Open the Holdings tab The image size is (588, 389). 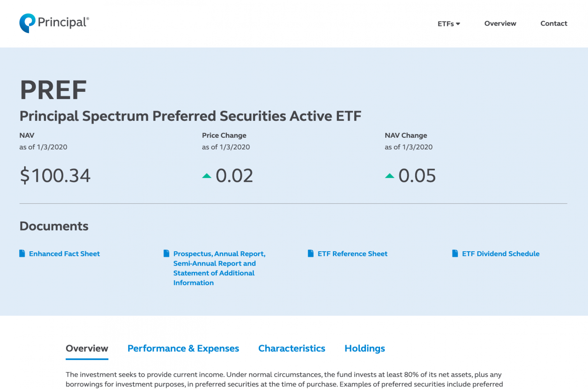point(364,348)
